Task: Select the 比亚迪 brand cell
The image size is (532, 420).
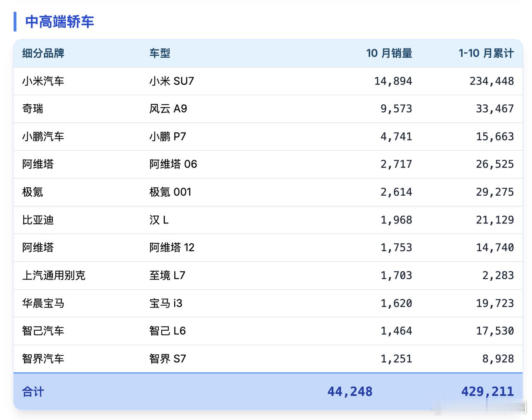Action: [x=38, y=220]
